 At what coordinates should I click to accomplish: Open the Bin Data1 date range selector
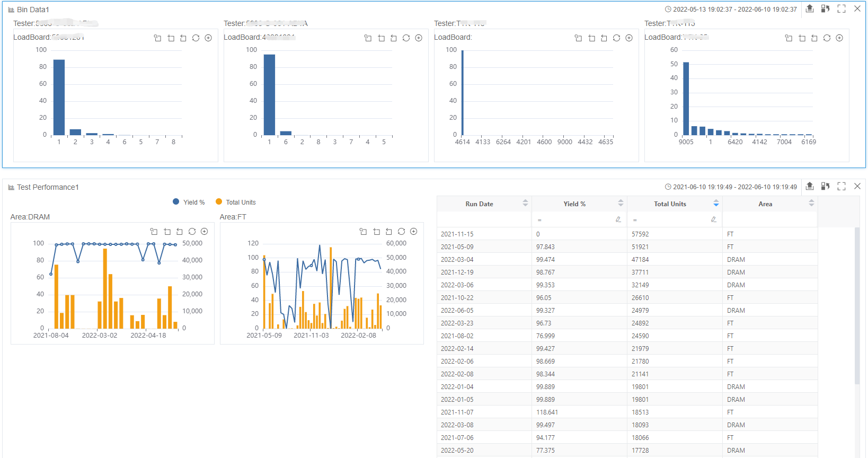coord(731,10)
